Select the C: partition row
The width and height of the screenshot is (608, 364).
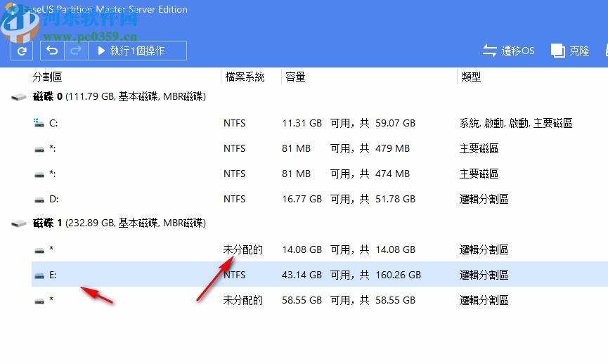[320, 123]
